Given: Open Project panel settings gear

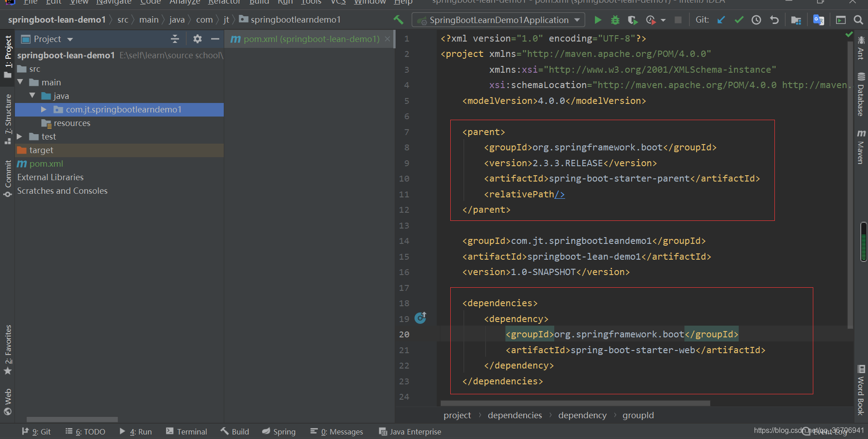Looking at the screenshot, I should (x=198, y=39).
